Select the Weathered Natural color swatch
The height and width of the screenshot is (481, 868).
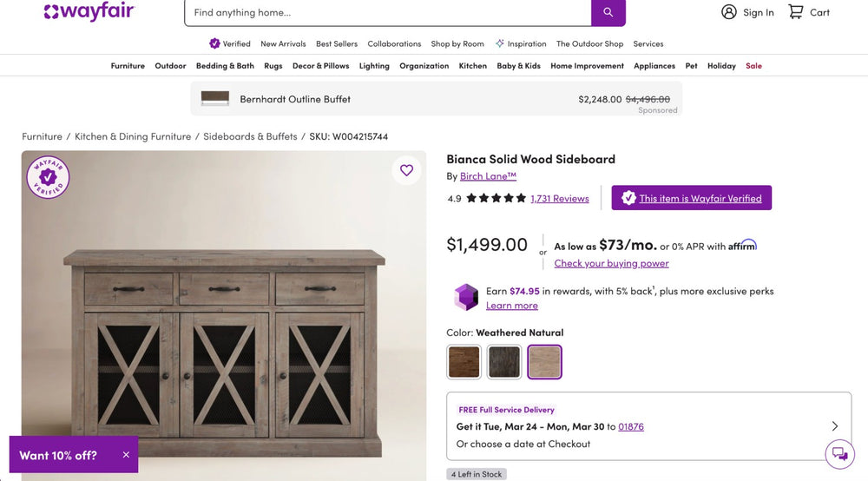[x=545, y=362]
